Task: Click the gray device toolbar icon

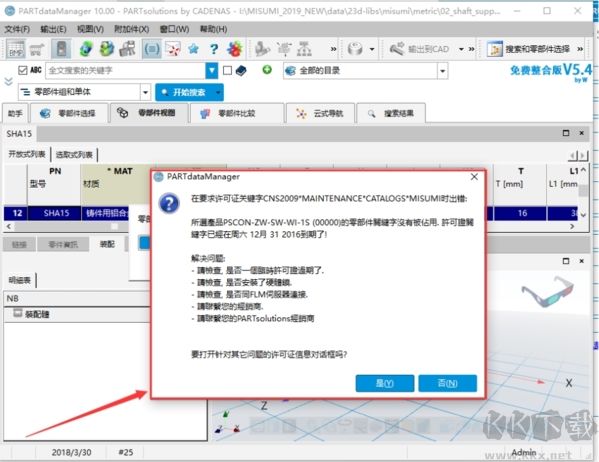Action: point(61,49)
